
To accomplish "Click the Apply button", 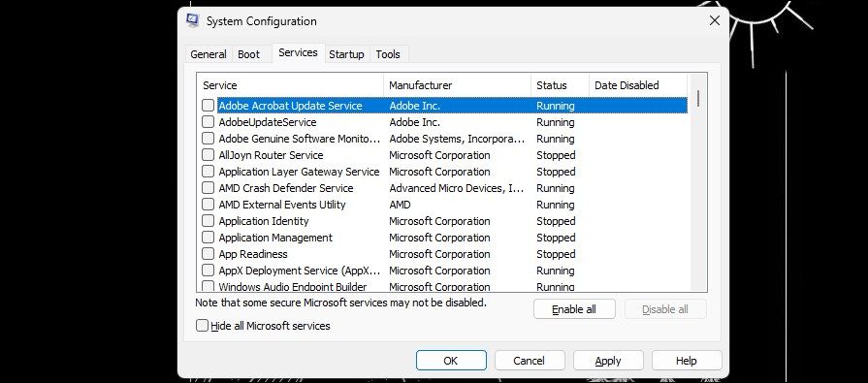I will (x=608, y=361).
